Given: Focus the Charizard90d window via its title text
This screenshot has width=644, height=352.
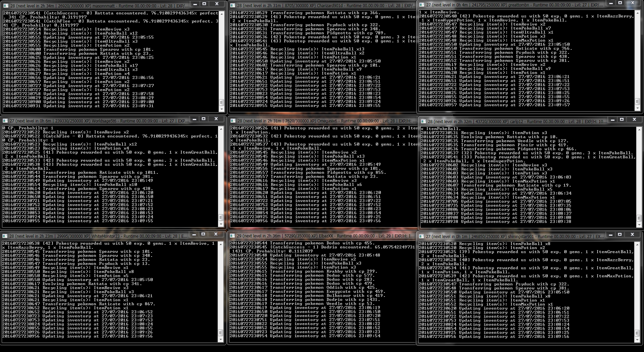Looking at the screenshot, I should [x=326, y=5].
